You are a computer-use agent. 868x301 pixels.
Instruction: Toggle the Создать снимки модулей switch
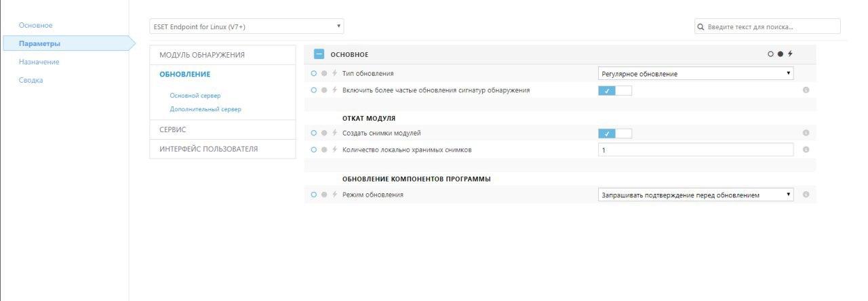click(614, 134)
